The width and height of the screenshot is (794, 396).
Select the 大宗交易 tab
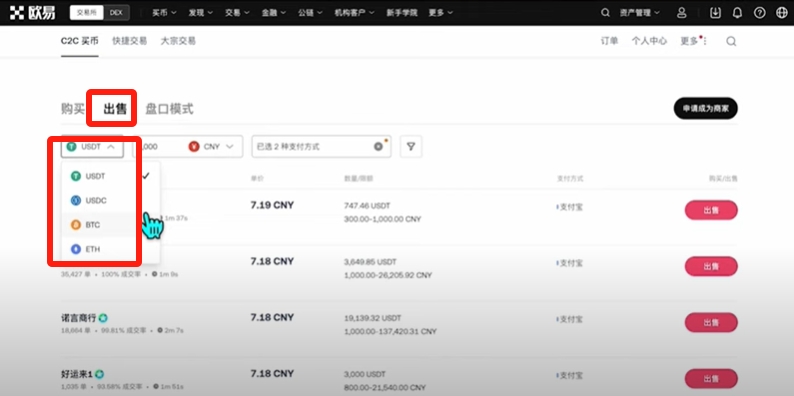tap(178, 41)
